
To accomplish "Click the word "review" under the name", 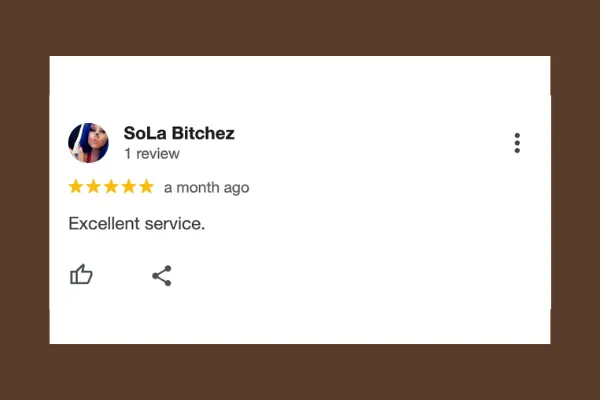I will [x=158, y=153].
